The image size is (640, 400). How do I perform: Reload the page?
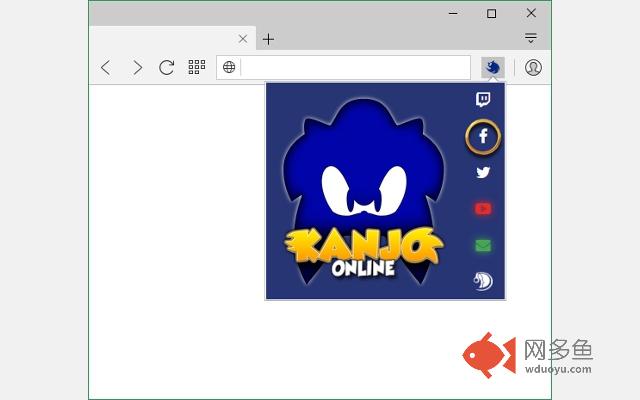click(166, 67)
